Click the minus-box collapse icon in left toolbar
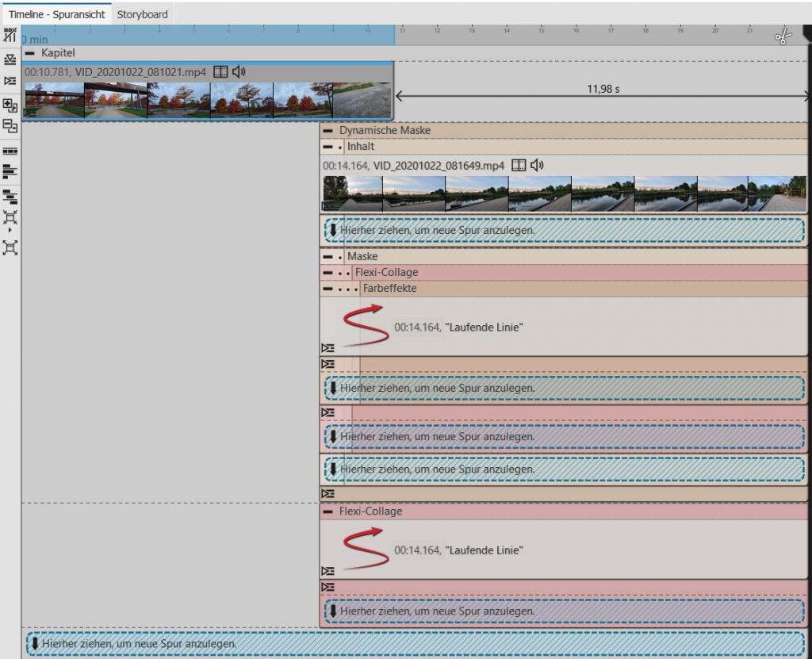 [x=10, y=126]
